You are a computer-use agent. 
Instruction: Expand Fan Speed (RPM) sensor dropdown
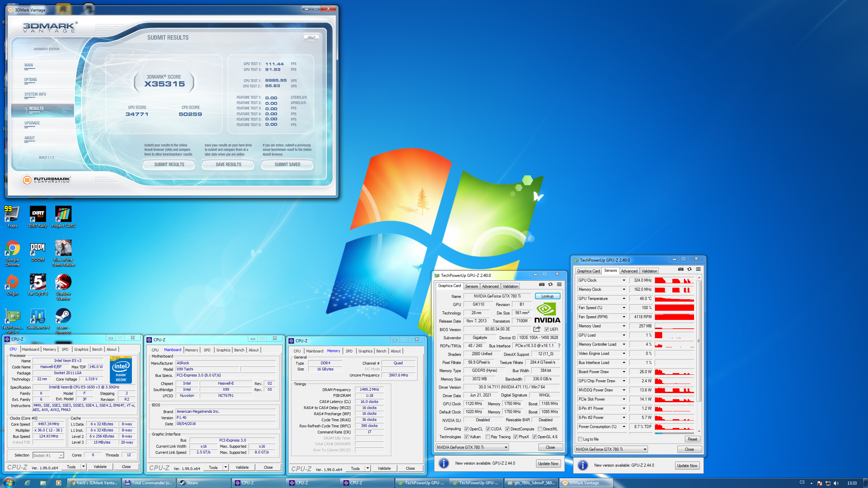tap(624, 317)
